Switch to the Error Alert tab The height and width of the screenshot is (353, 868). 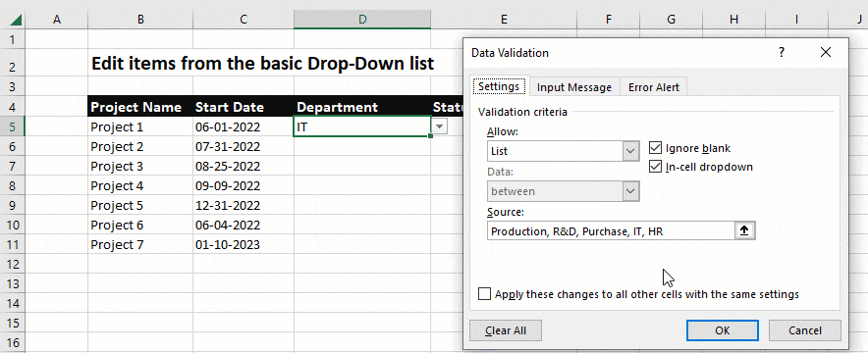[654, 87]
